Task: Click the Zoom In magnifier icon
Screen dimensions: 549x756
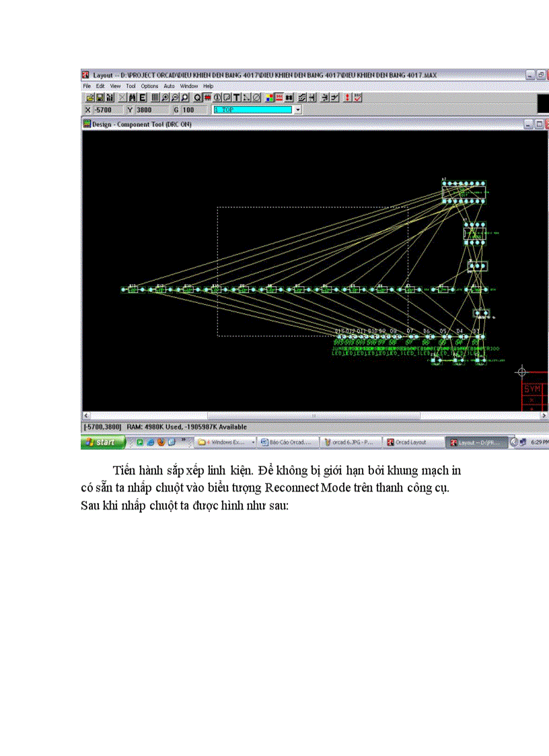Action: click(x=165, y=98)
